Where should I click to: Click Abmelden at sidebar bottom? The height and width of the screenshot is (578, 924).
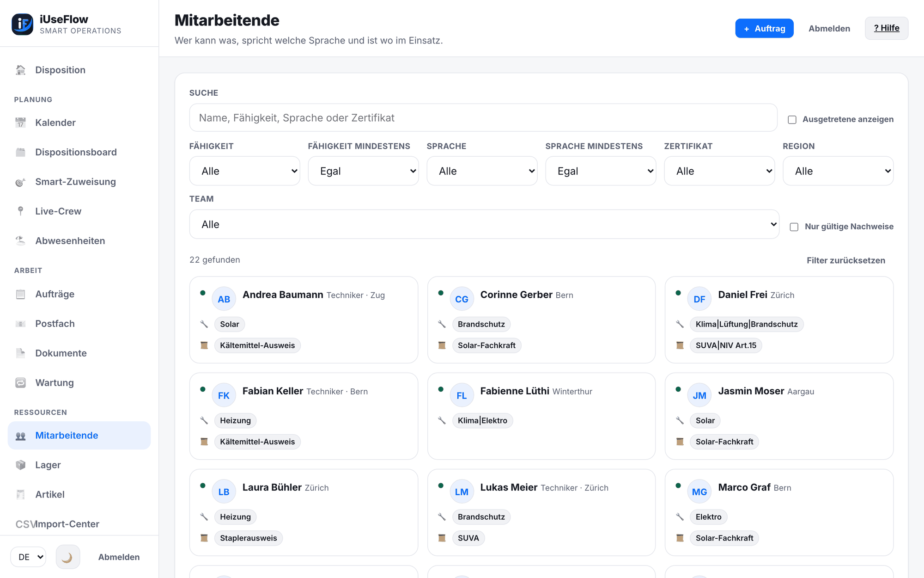click(119, 557)
